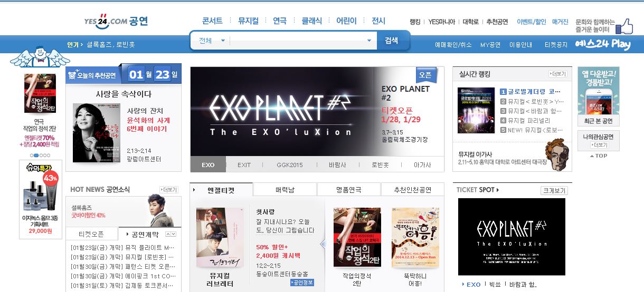Select last carousel dot under left banner
Viewport: 644px width, 292px height.
tap(49, 155)
